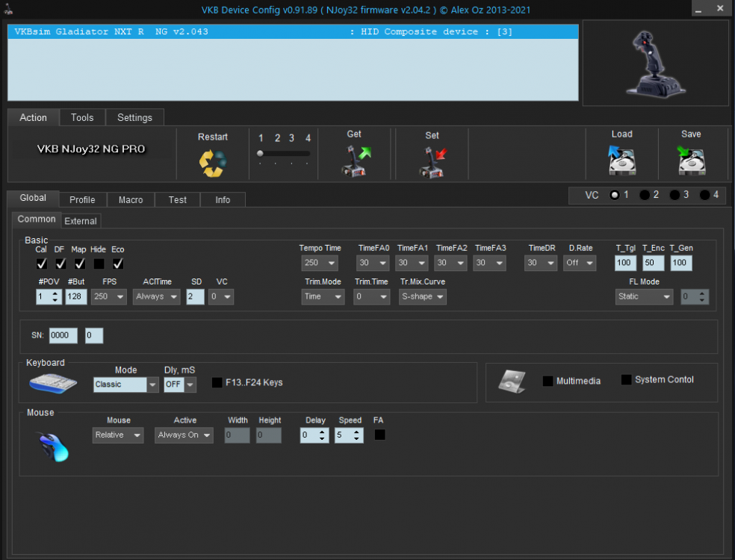This screenshot has height=560, width=735.
Task: Toggle the F13..F24 Keys checkbox
Action: pyautogui.click(x=217, y=383)
